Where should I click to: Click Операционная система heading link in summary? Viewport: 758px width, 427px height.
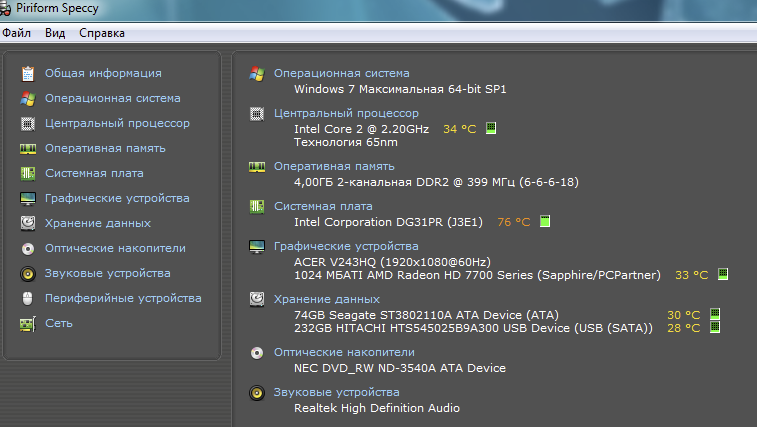pyautogui.click(x=342, y=73)
